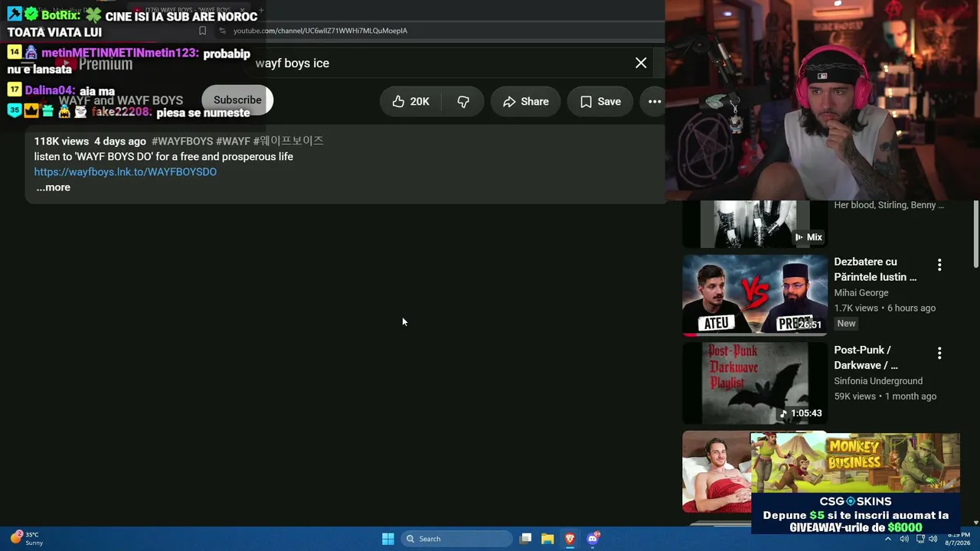Clear the search box with X
980x551 pixels.
(x=641, y=63)
